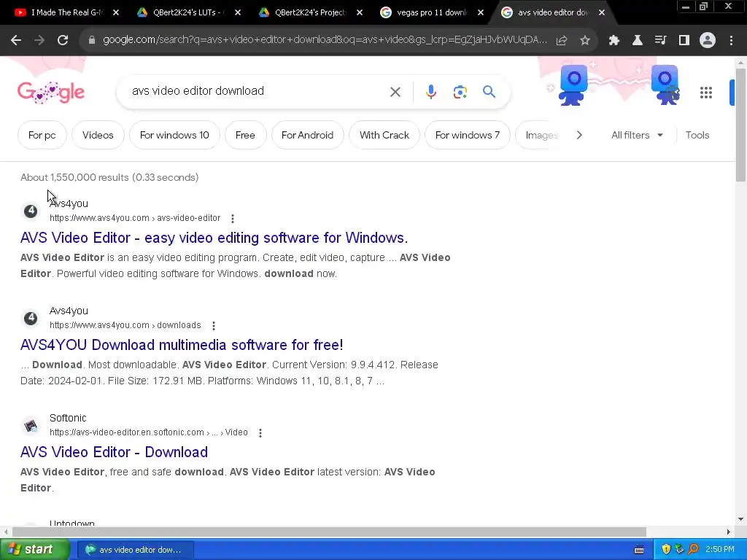747x560 pixels.
Task: Click the Avs4you favicon of first result
Action: click(31, 211)
